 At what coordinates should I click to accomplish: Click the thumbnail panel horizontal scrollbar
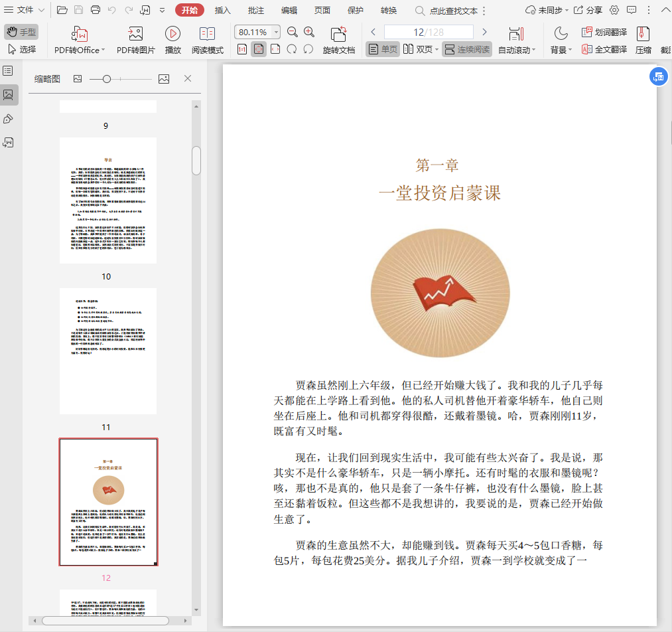click(x=105, y=621)
